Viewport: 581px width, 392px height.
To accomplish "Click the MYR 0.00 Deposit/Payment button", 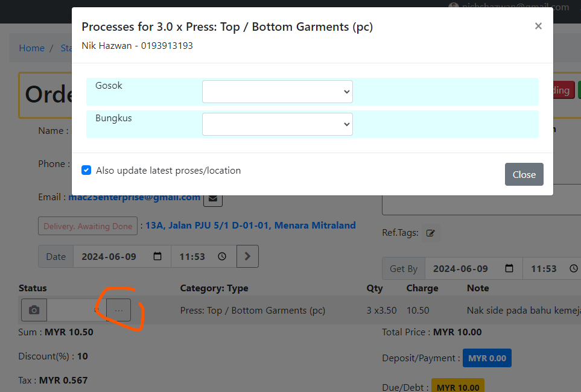I will (487, 357).
